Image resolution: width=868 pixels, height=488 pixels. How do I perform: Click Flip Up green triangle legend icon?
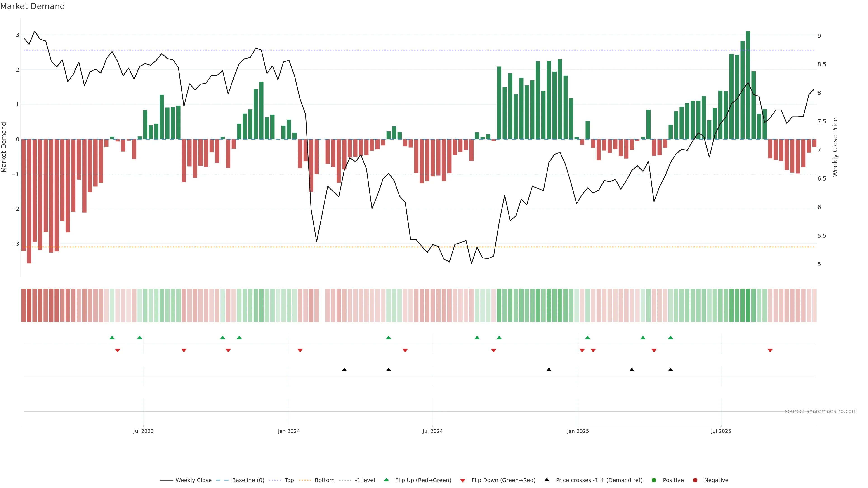[x=387, y=480]
